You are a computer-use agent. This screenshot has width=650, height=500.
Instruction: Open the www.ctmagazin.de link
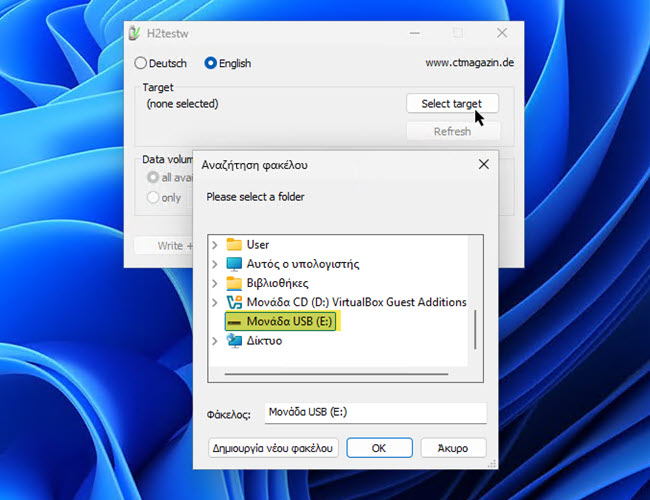click(469, 63)
